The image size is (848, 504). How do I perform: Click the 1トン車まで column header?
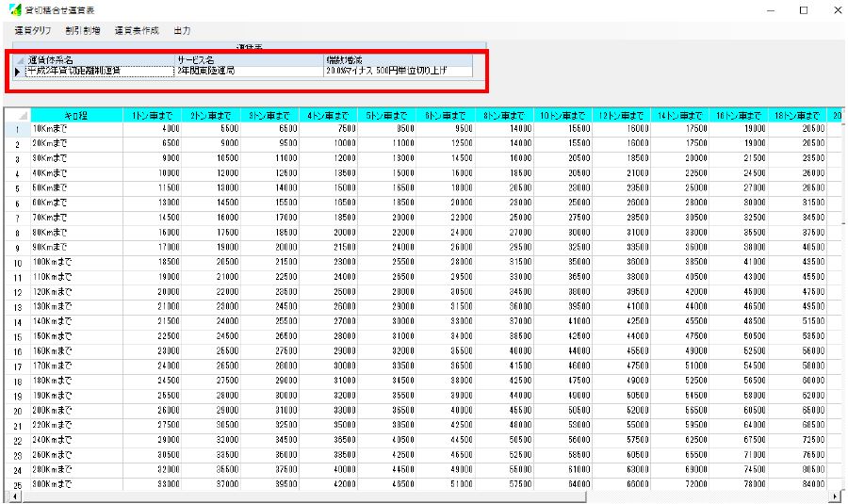[x=153, y=115]
